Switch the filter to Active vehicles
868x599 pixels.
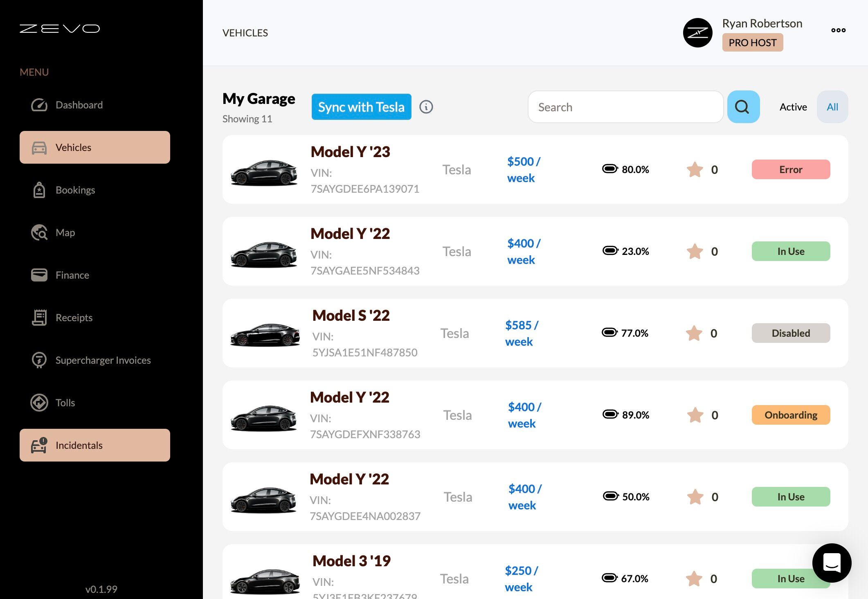[x=793, y=107]
